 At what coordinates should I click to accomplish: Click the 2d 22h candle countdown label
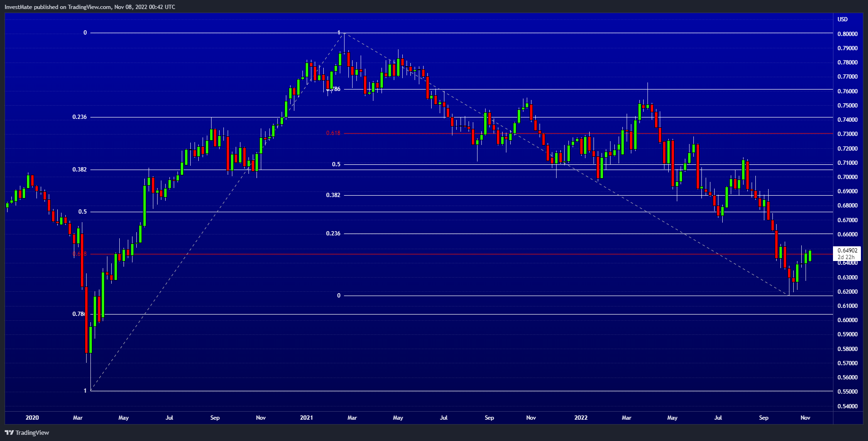click(x=846, y=257)
